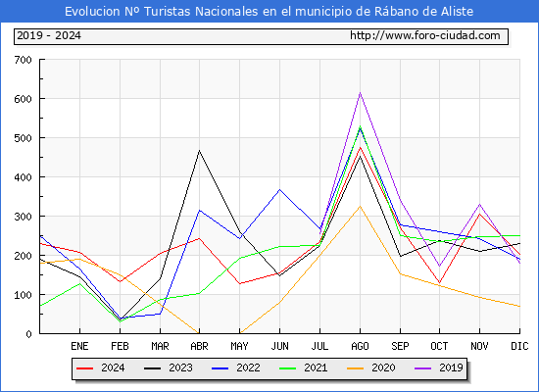Click the MAR month axis label
This screenshot has height=392, width=539.
click(160, 346)
